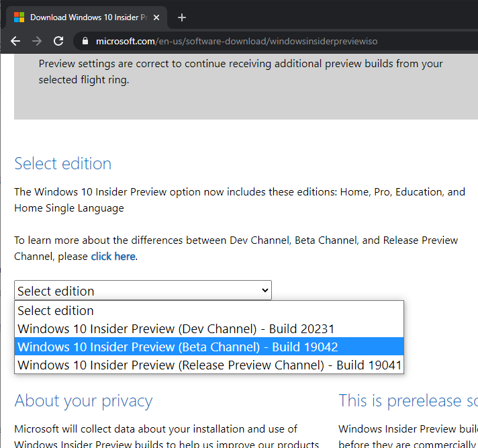Viewport: 478px width, 448px height.
Task: Open the 'click here' channel differences link
Action: [113, 257]
